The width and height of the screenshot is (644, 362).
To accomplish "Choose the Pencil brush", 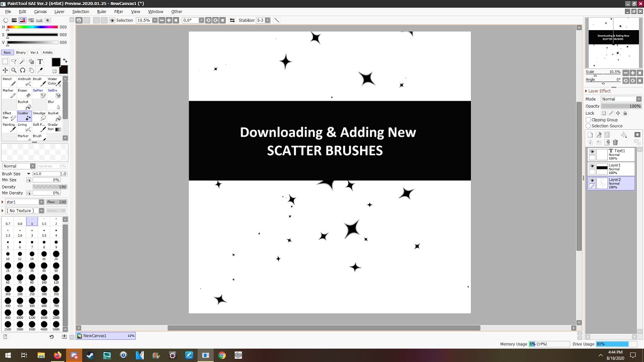I will click(9, 81).
